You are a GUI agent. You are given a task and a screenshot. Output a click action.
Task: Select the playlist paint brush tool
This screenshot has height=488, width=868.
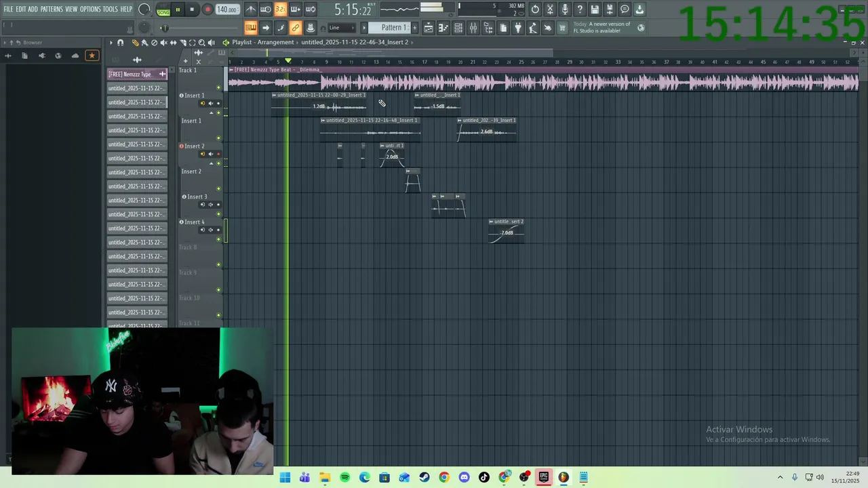coord(144,42)
